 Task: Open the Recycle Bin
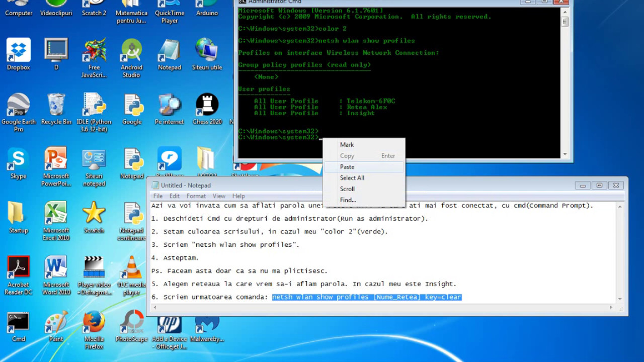56,109
